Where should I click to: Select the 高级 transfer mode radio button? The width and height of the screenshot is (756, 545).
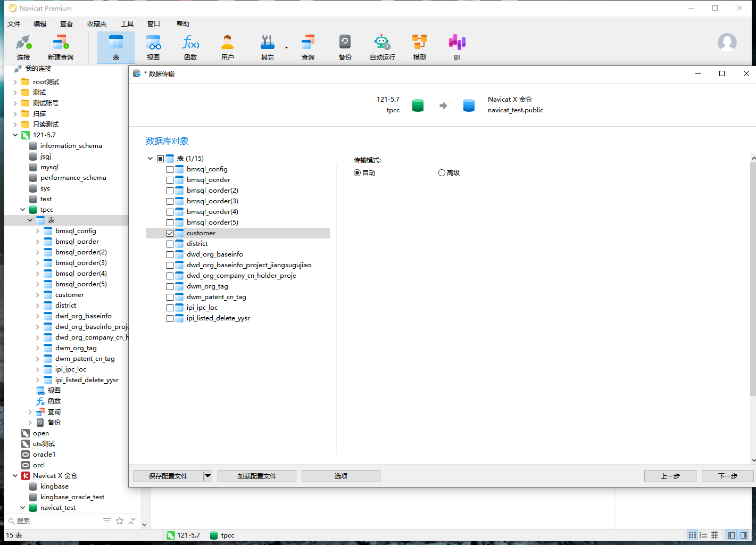(x=442, y=173)
